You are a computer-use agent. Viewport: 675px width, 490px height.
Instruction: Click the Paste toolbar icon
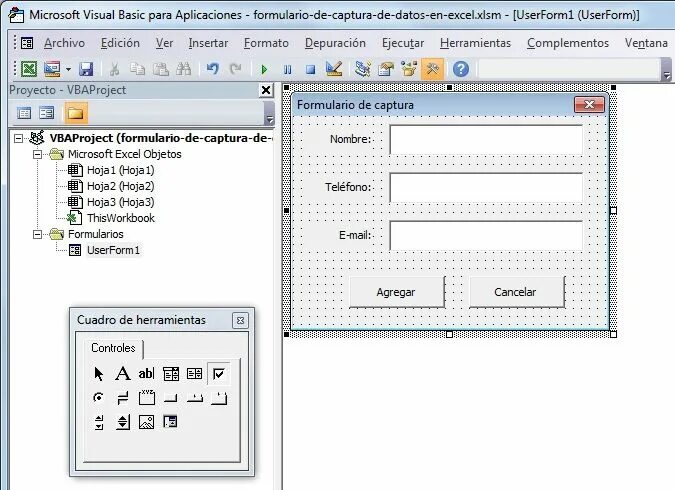161,69
